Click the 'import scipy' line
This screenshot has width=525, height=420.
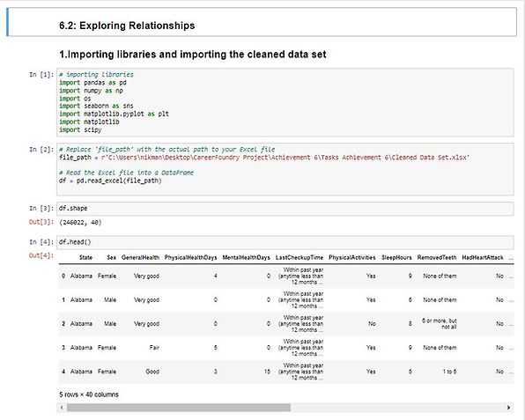point(80,129)
